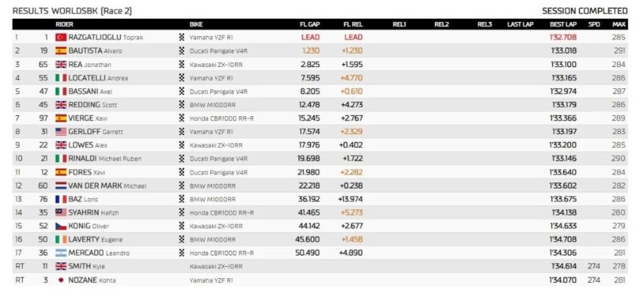Click the MAX speed column header
The image size is (644, 297).
coord(619,24)
